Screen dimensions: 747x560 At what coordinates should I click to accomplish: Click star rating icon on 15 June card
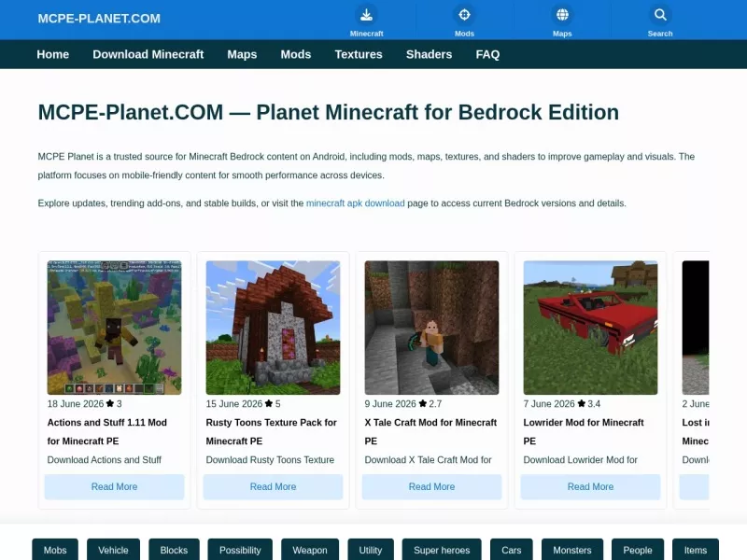269,403
